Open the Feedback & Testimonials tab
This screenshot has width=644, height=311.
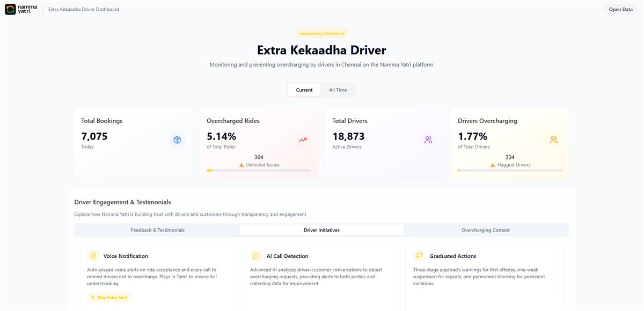click(158, 230)
